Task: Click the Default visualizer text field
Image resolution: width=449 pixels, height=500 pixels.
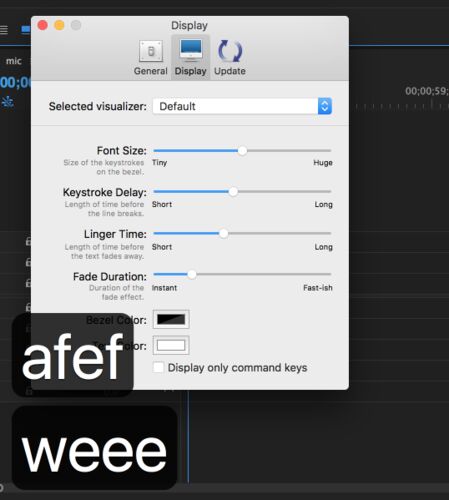Action: [x=235, y=106]
